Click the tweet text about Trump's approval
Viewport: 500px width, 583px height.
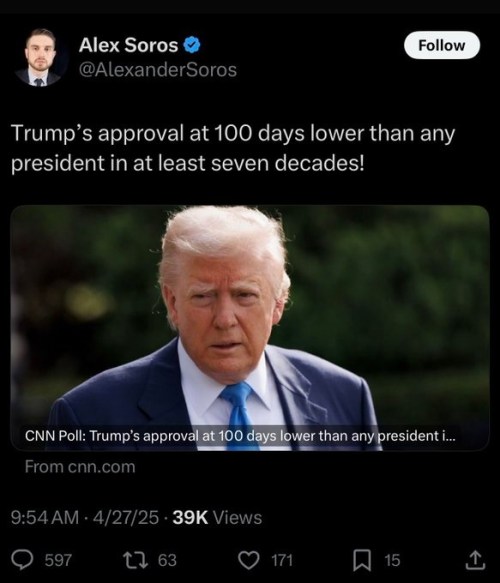233,148
